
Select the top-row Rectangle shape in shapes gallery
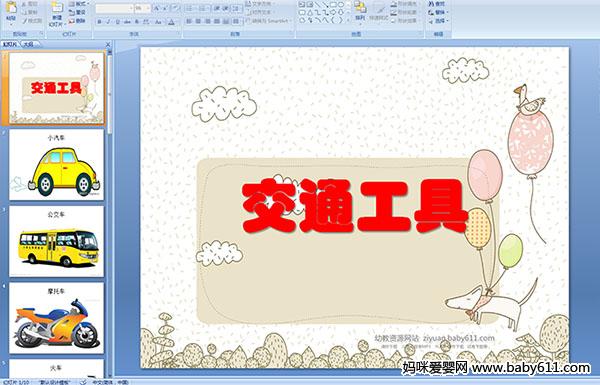click(333, 5)
